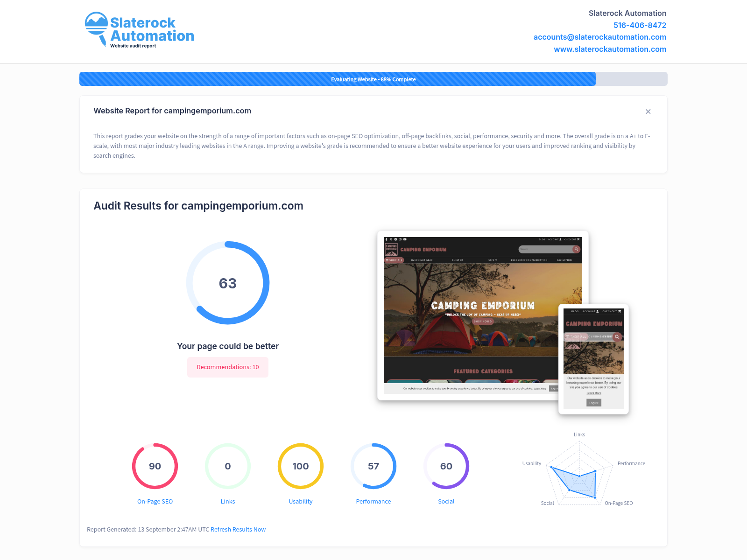The height and width of the screenshot is (560, 747).
Task: Open the mobile site screenshot preview
Action: tap(594, 359)
